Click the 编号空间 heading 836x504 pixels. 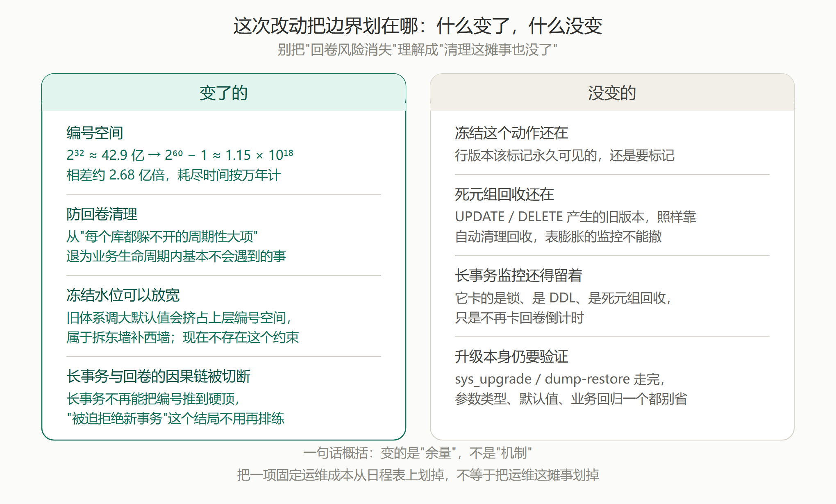(x=95, y=133)
